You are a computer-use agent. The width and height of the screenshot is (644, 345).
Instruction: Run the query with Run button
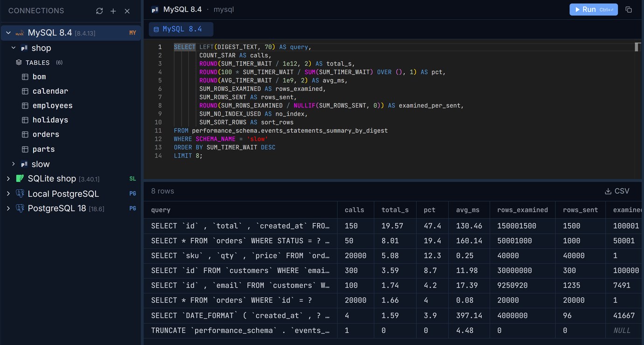[594, 9]
